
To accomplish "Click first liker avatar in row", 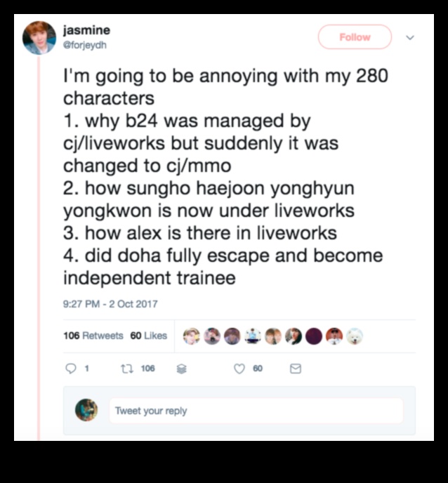I will click(x=191, y=336).
